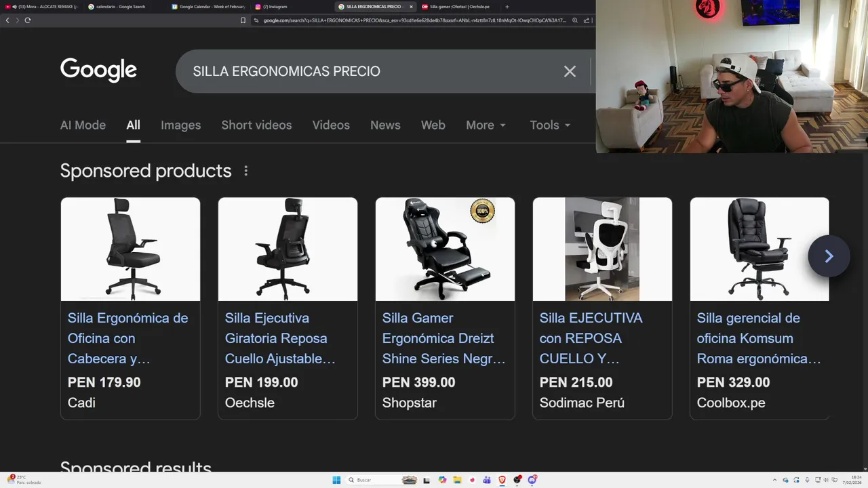Show hidden system tray icons

coord(774,480)
